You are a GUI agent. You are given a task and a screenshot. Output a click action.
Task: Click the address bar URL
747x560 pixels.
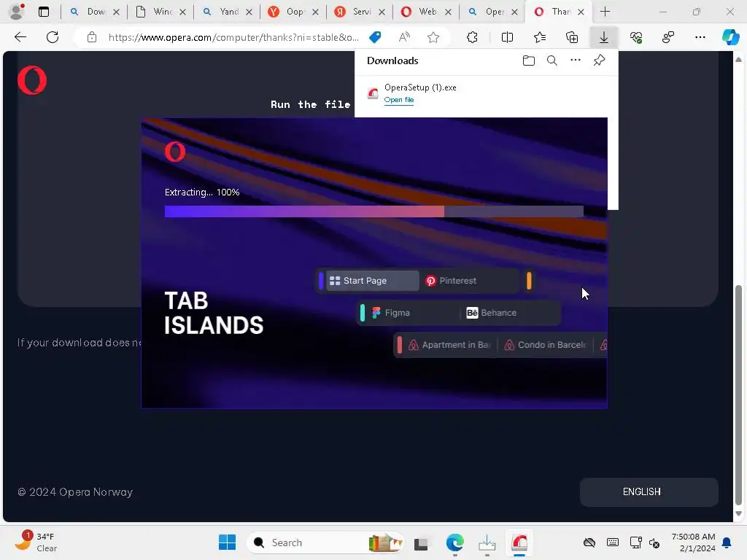(233, 37)
